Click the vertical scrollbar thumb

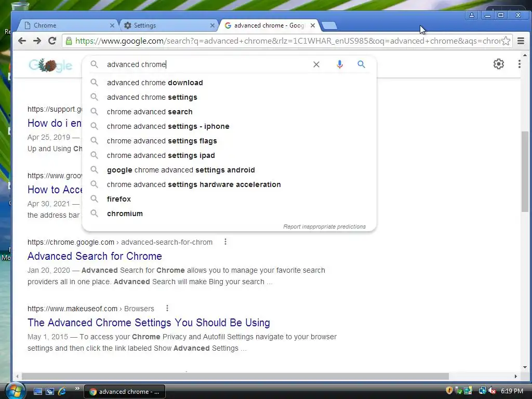point(525,171)
